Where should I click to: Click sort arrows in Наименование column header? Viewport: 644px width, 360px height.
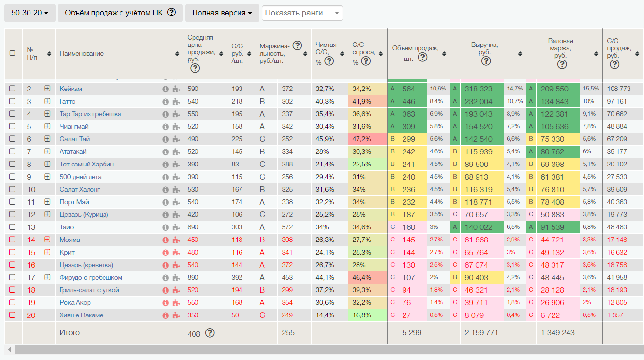177,54
